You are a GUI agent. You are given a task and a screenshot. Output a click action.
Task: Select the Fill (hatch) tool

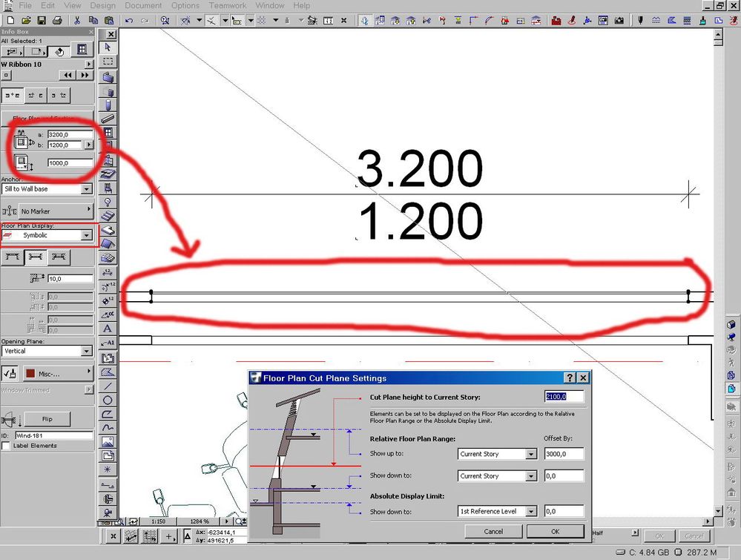[x=108, y=372]
